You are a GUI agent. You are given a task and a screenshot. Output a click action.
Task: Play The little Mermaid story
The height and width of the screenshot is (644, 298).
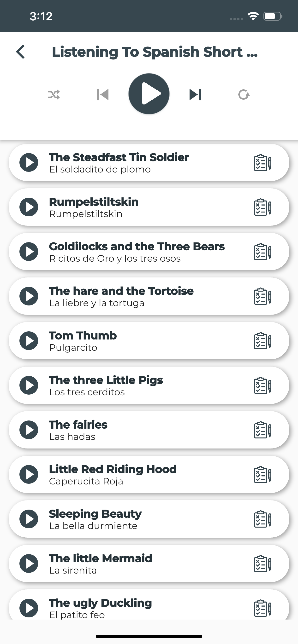(x=29, y=563)
